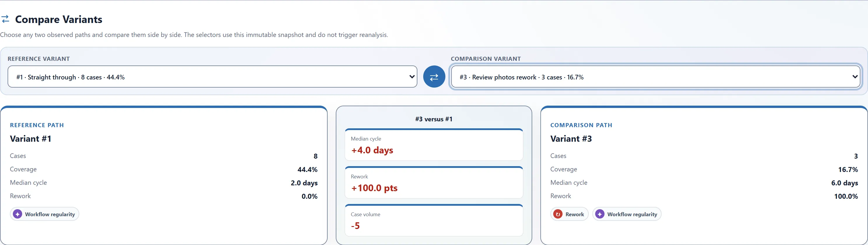Open the Reference Variant dropdown
Image resolution: width=868 pixels, height=245 pixels.
click(x=212, y=77)
